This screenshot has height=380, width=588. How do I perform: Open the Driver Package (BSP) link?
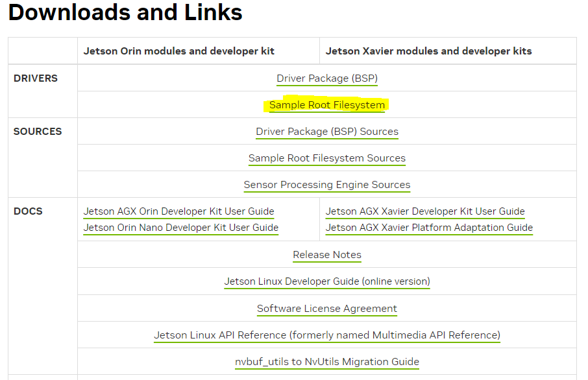[x=327, y=78]
